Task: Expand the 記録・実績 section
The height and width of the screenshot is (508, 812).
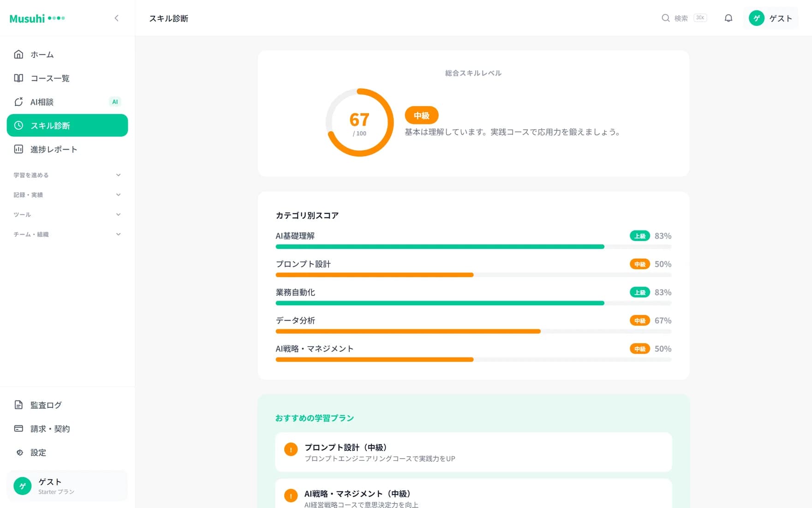Action: point(67,195)
